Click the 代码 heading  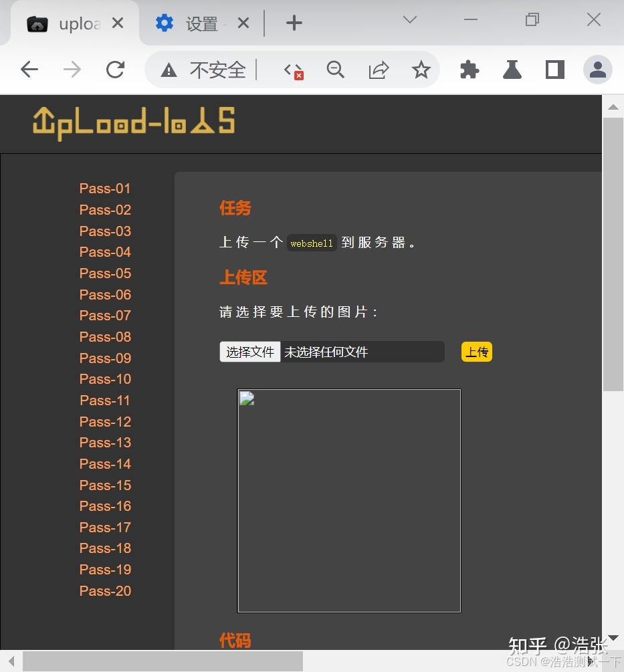pyautogui.click(x=235, y=641)
